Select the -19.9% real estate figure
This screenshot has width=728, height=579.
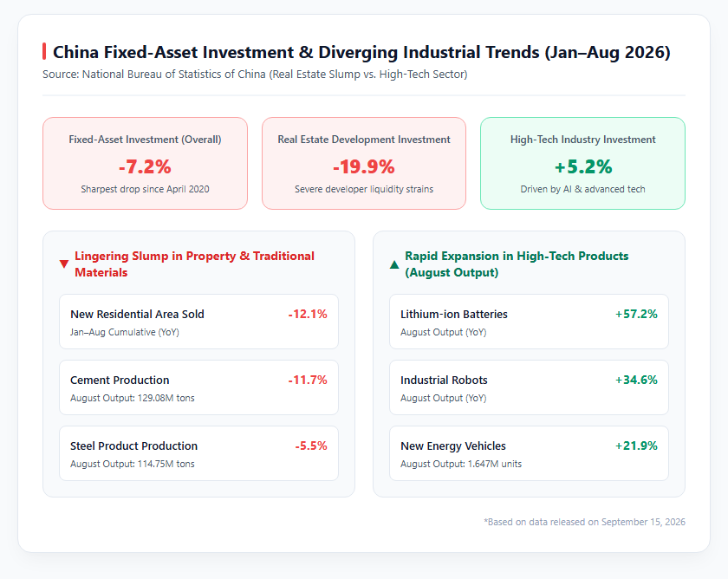coord(364,166)
